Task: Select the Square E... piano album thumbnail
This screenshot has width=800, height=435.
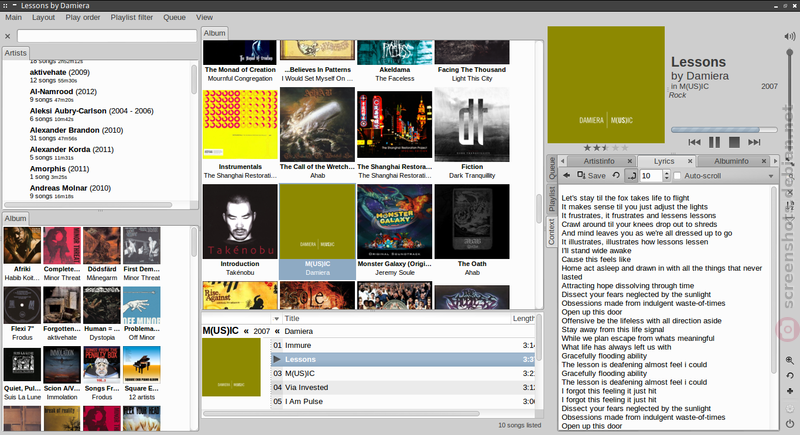Action: (141, 365)
